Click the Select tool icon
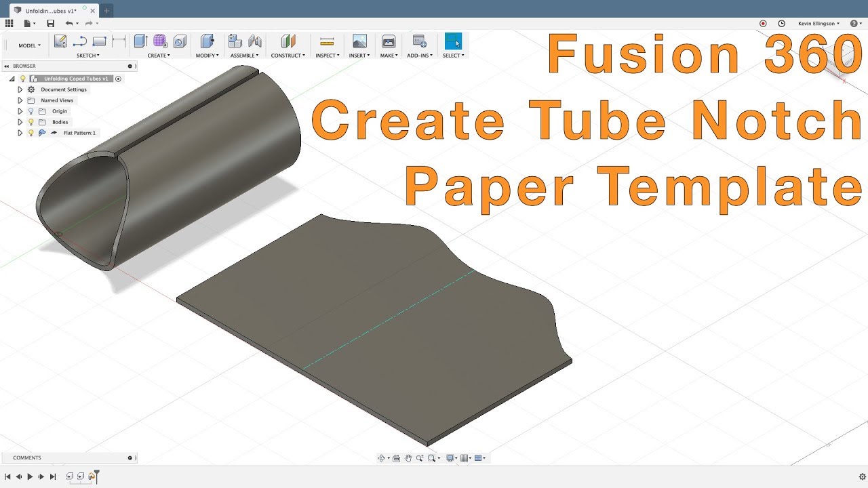The height and width of the screenshot is (488, 868). coord(453,41)
